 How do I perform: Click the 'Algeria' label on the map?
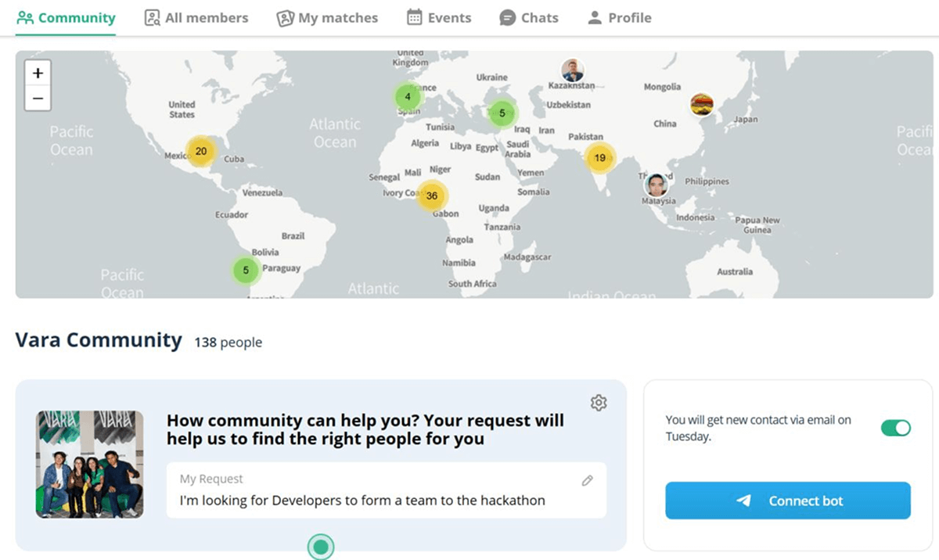click(425, 144)
